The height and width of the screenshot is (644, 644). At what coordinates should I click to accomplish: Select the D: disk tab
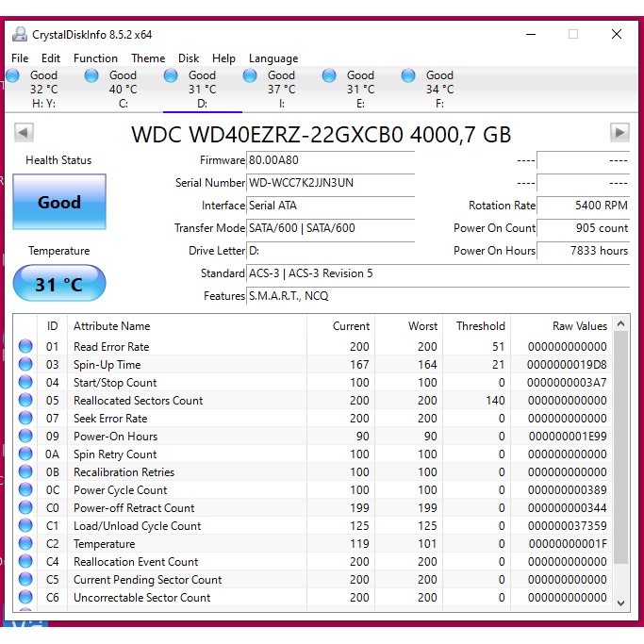pyautogui.click(x=203, y=90)
